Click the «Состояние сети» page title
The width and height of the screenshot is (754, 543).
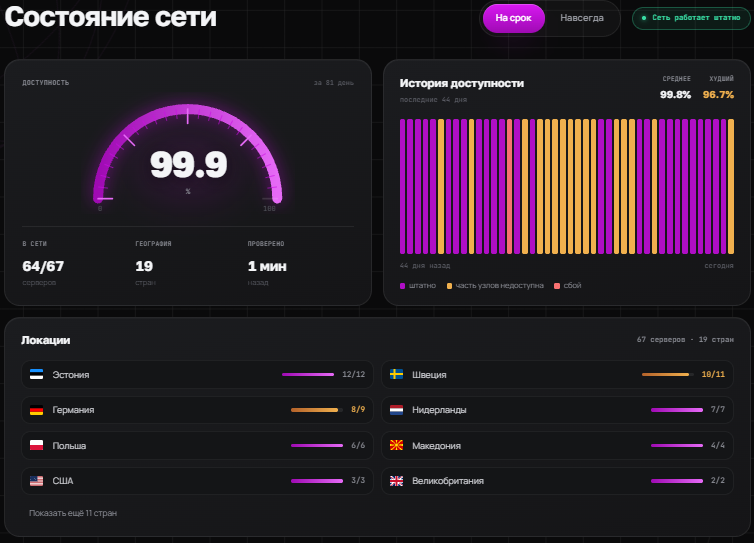111,17
